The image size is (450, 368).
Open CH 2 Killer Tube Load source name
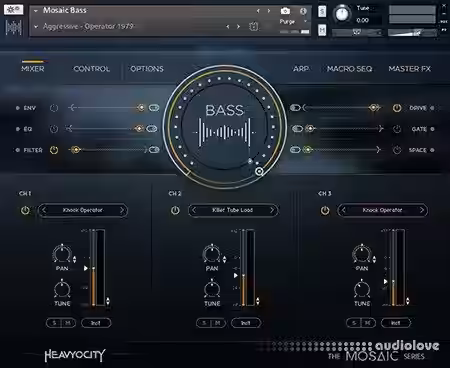coord(233,210)
